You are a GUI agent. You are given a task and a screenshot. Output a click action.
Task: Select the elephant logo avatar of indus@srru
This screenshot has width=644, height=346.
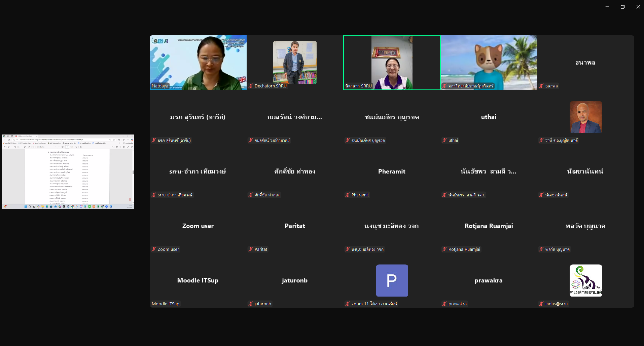point(586,280)
